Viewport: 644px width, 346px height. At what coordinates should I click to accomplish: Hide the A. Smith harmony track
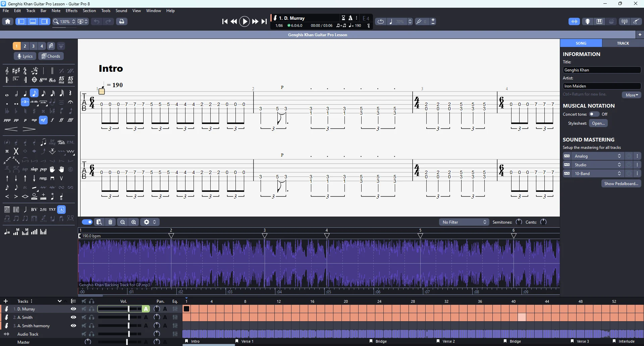[x=73, y=326]
